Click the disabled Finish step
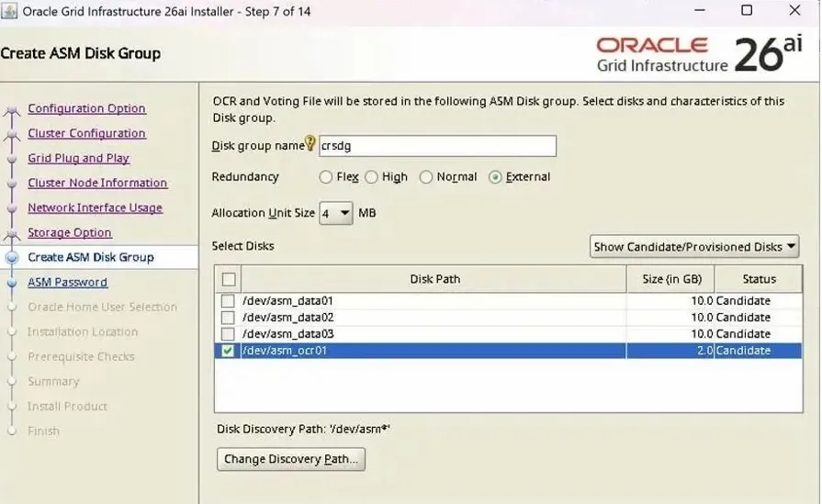Viewport: 822px width, 504px height. (x=43, y=431)
